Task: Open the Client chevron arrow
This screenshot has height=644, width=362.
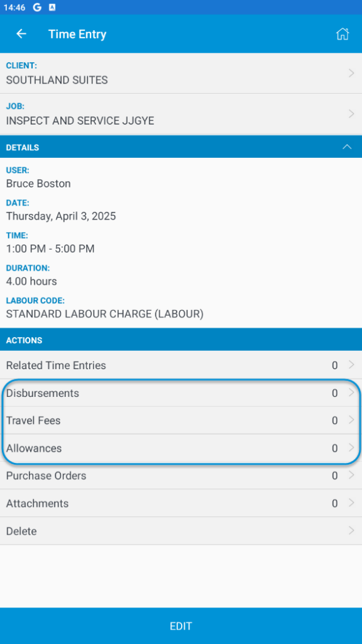Action: tap(351, 73)
